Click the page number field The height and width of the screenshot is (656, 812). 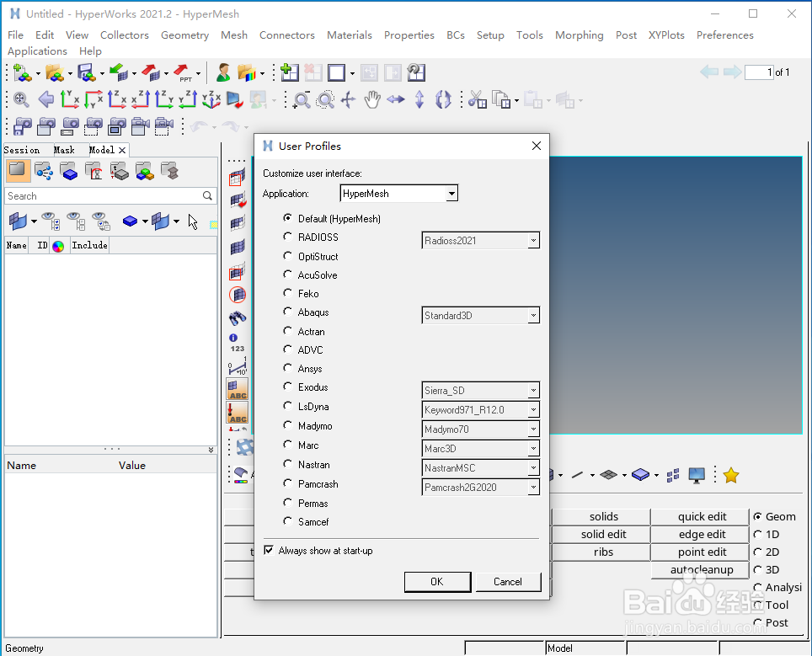[x=759, y=72]
